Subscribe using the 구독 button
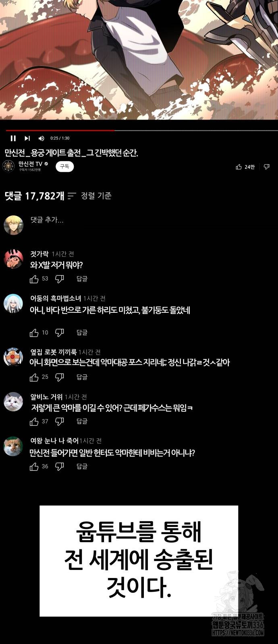278x644 pixels. (64, 166)
